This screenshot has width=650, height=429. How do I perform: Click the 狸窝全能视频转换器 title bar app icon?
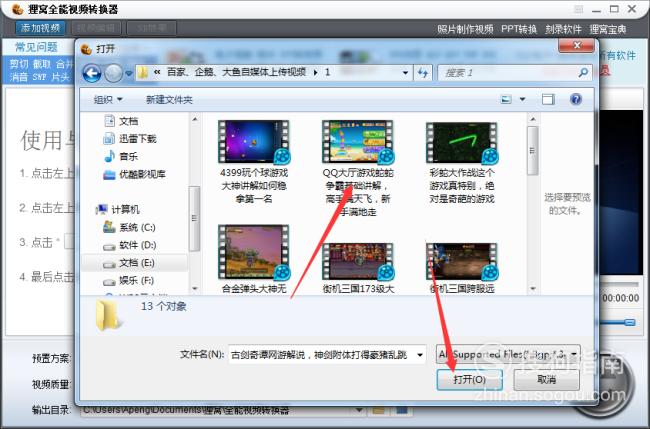pos(17,9)
